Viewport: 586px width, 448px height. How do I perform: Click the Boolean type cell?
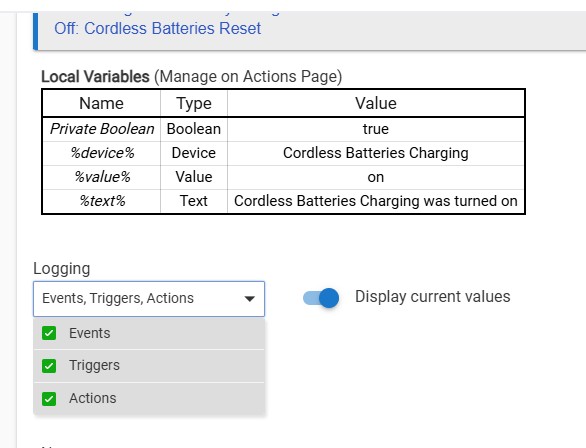click(x=194, y=129)
